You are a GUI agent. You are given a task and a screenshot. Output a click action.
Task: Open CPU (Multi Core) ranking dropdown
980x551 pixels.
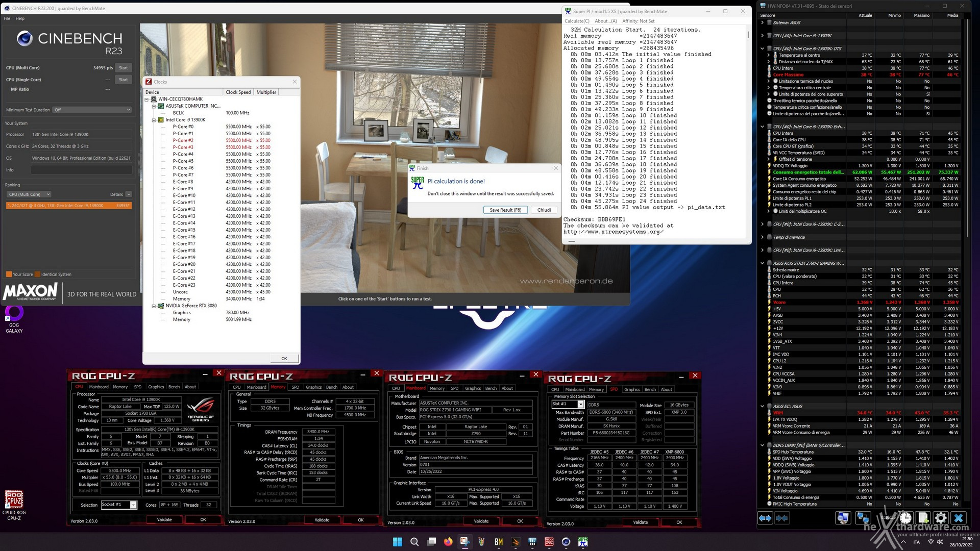click(x=29, y=194)
